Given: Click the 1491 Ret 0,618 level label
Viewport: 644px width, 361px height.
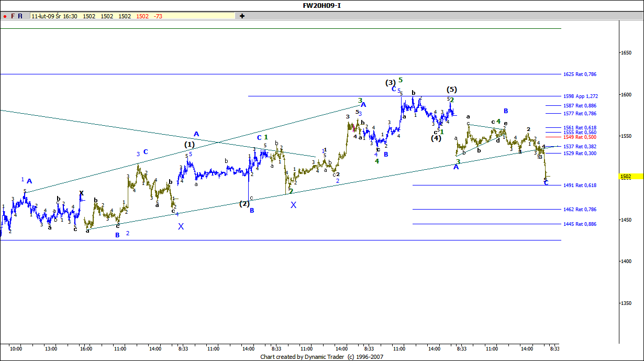Looking at the screenshot, I should tap(580, 185).
